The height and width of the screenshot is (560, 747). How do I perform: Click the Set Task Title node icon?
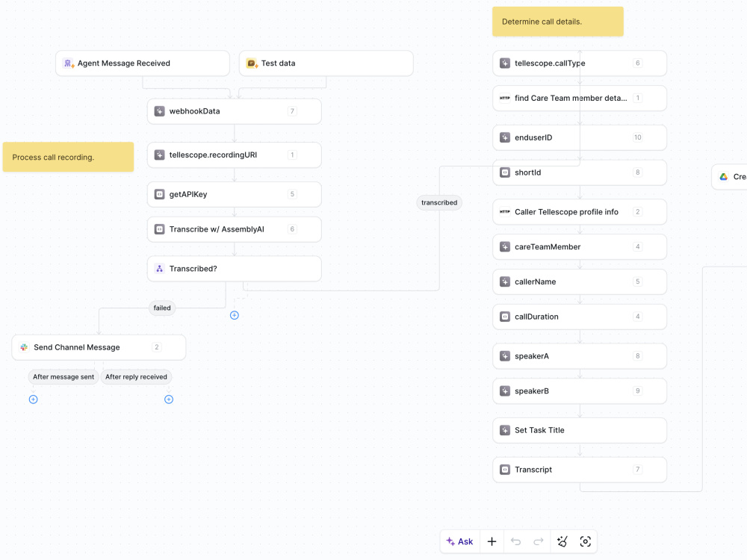[x=505, y=431]
